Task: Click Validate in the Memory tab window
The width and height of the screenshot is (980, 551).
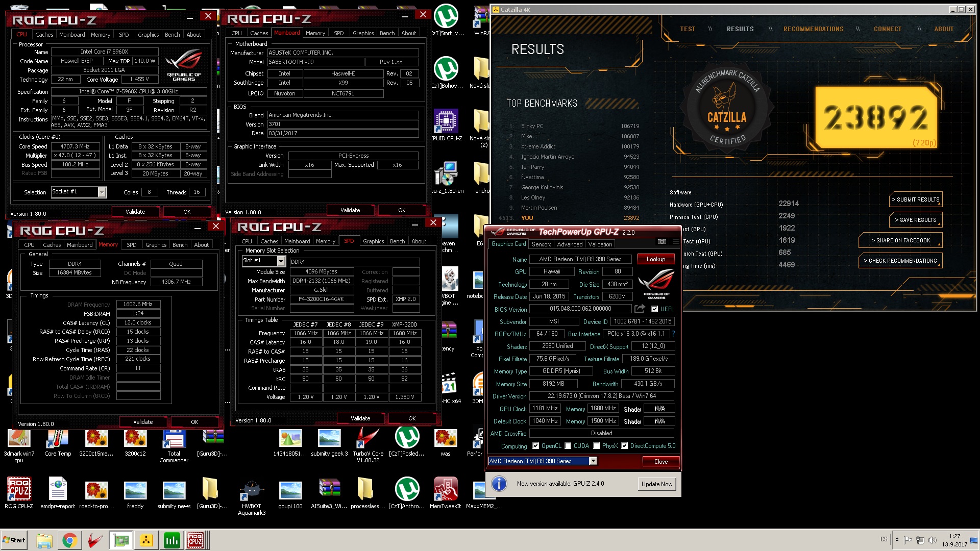Action: tap(143, 422)
